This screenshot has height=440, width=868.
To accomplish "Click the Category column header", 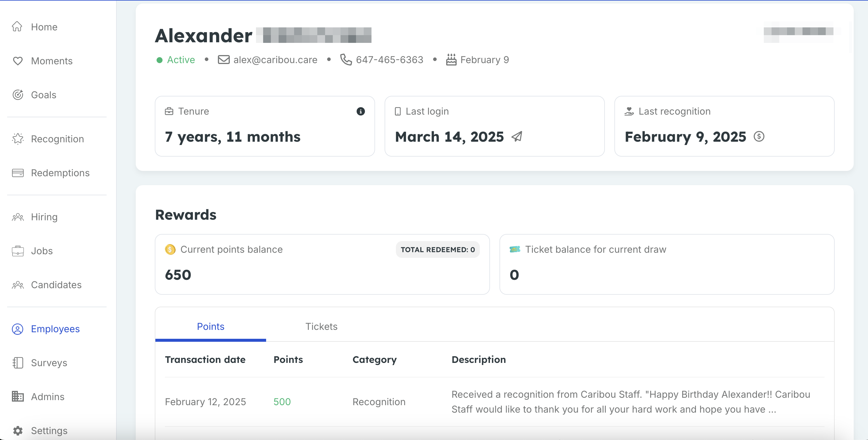I will [x=374, y=360].
